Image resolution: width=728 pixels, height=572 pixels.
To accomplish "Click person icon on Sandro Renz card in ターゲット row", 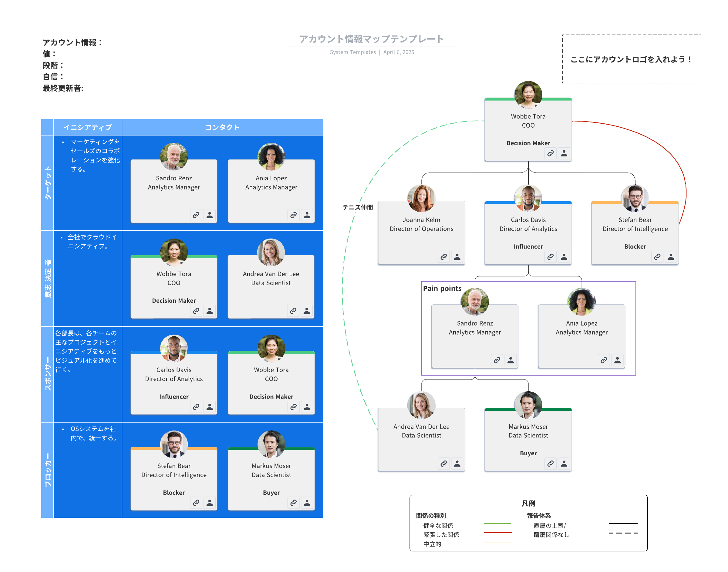I will [x=210, y=215].
